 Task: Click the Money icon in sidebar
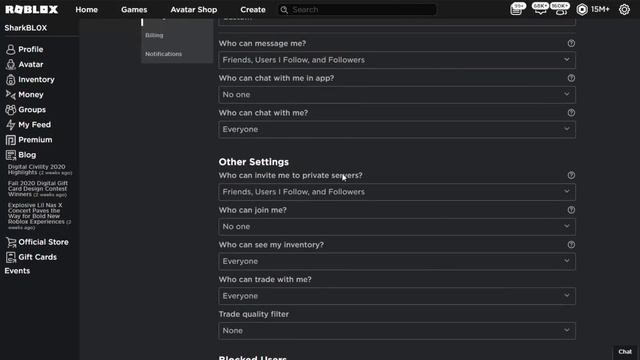(11, 95)
